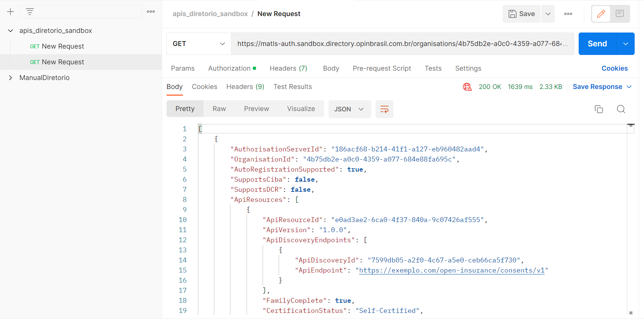Open the Authorization tab
The width and height of the screenshot is (644, 320).
click(x=232, y=68)
